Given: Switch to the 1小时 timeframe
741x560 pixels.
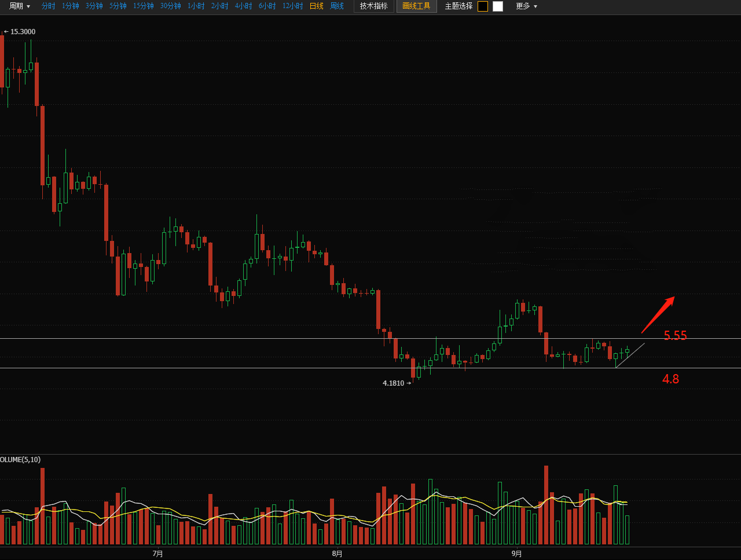Looking at the screenshot, I should click(x=196, y=6).
